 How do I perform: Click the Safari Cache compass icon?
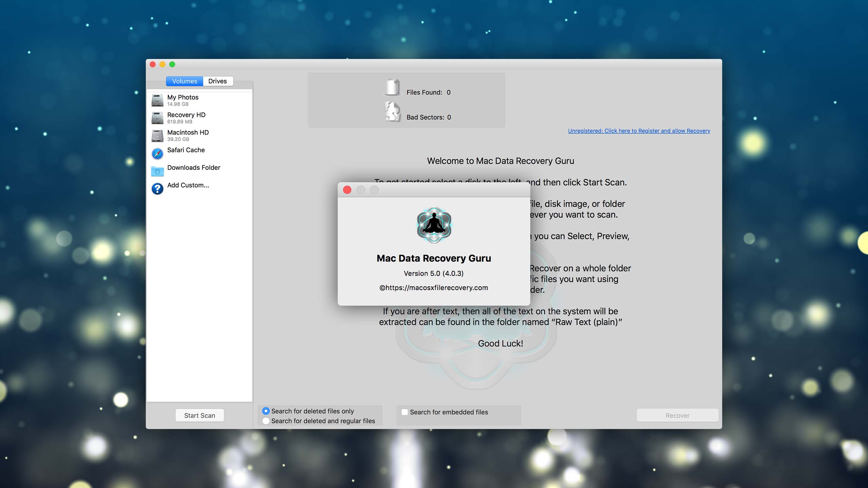point(157,154)
